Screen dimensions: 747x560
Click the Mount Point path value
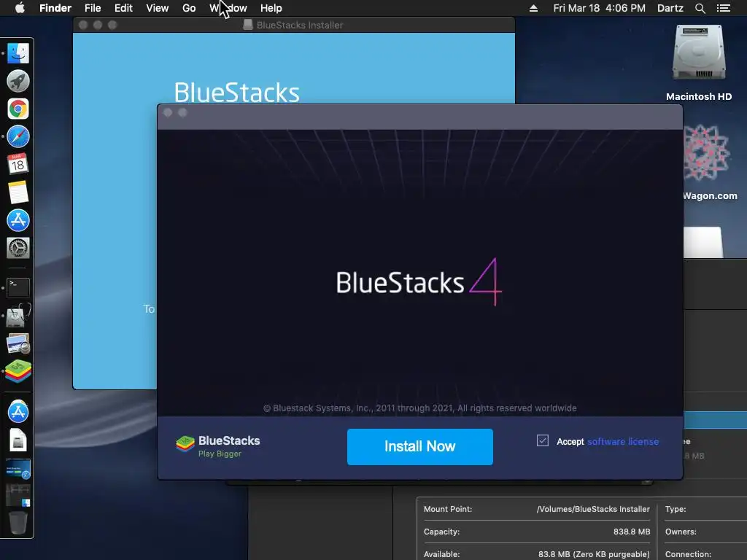[x=593, y=509]
